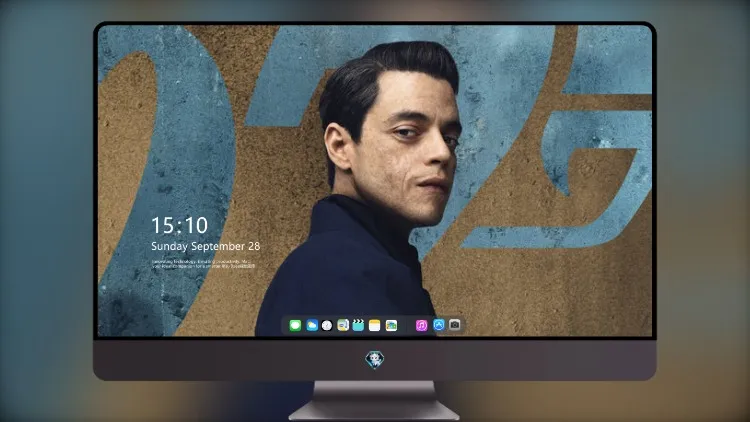Open the yellow Notes app in dock
The width and height of the screenshot is (750, 422).
tap(375, 326)
